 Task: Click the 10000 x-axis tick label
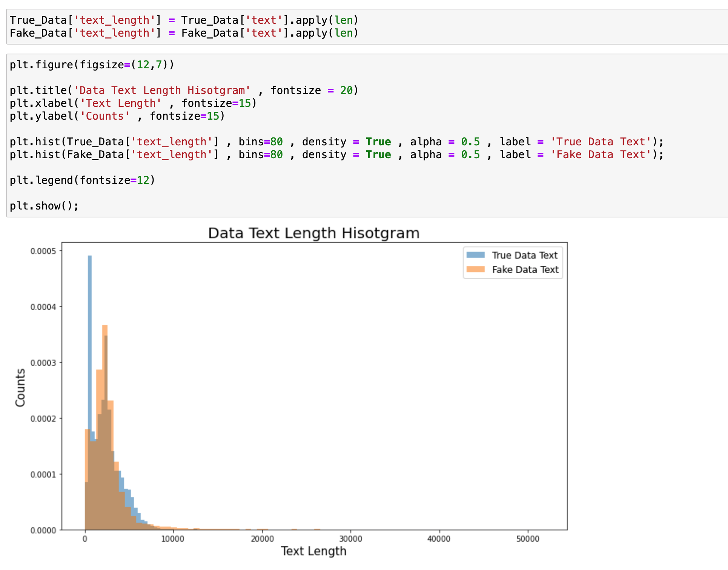173,539
